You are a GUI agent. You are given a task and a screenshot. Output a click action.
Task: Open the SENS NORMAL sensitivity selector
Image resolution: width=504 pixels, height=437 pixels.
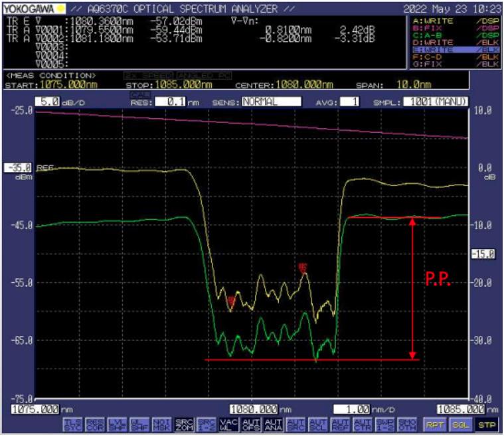pos(272,102)
